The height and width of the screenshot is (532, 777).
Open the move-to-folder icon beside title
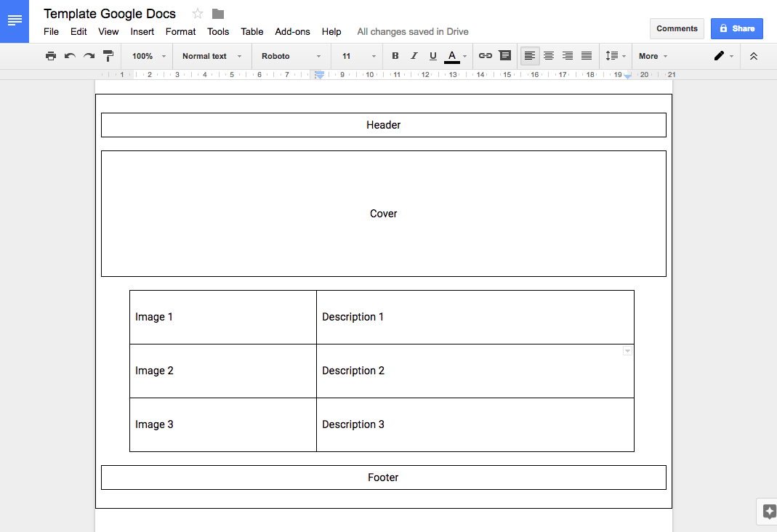point(218,14)
